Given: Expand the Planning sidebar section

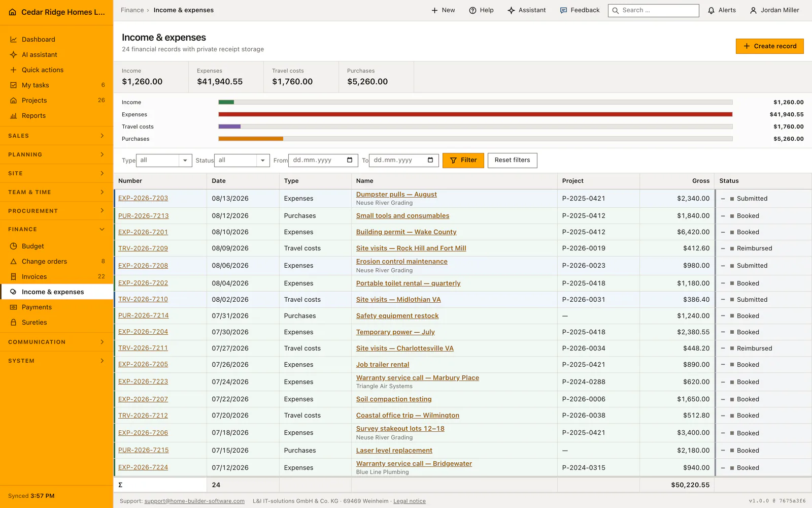Looking at the screenshot, I should [x=56, y=155].
